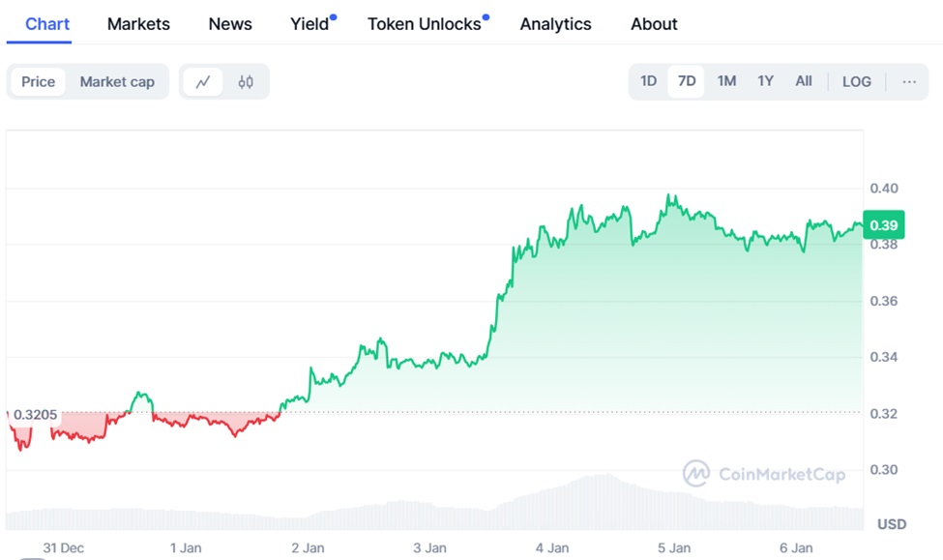Open the Markets tab
This screenshot has width=943, height=560.
(x=138, y=24)
